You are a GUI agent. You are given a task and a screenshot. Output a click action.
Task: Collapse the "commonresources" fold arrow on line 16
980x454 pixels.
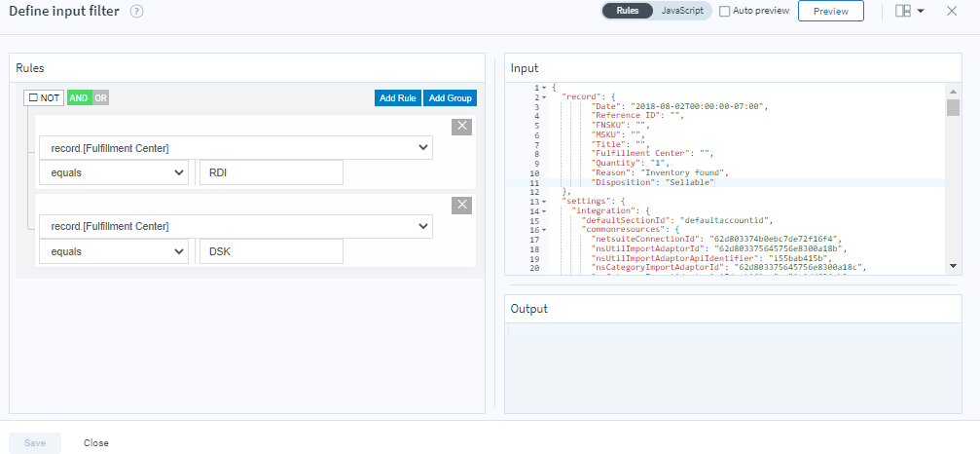click(x=544, y=230)
